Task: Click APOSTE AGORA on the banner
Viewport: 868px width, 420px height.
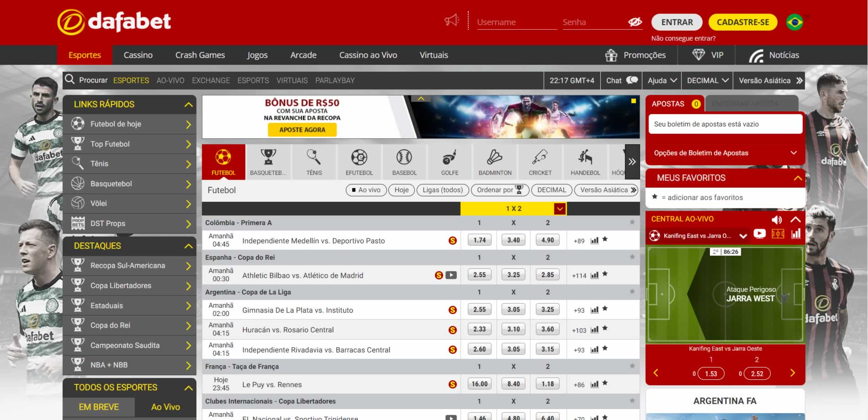Action: (302, 130)
